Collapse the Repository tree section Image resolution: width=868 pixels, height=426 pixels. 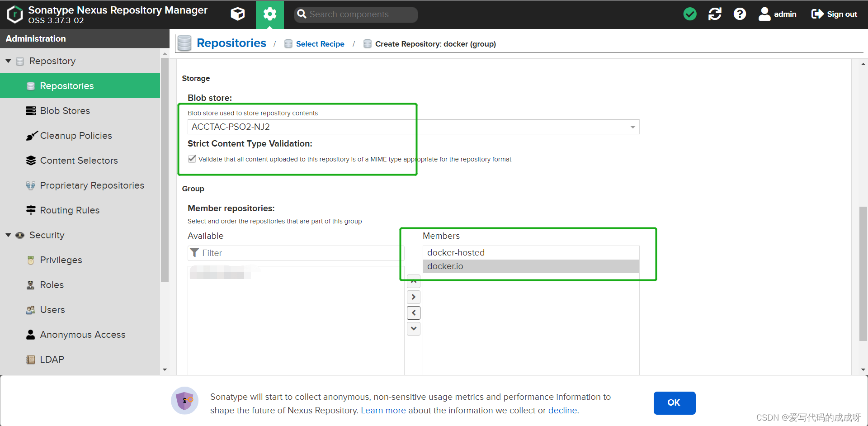point(8,61)
